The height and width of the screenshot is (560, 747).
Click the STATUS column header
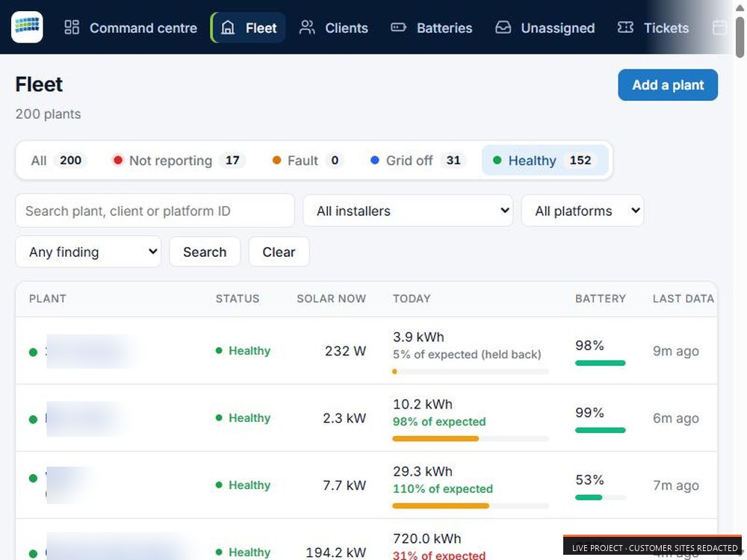point(238,299)
